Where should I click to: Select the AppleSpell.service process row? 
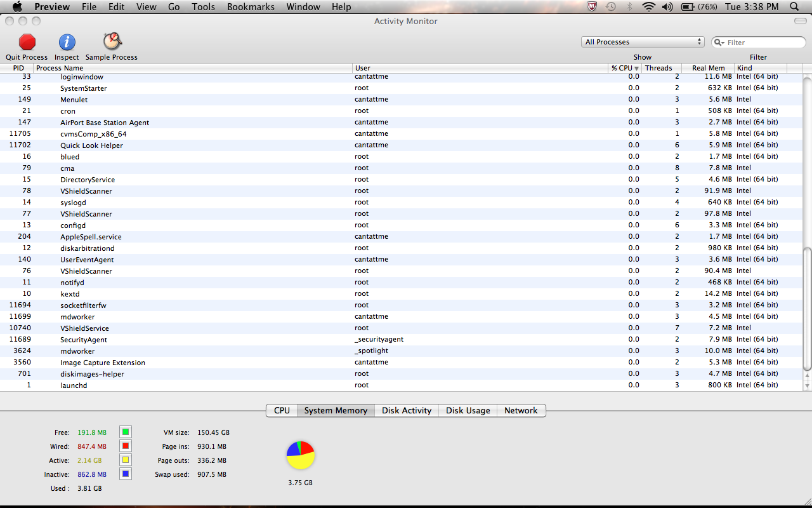point(402,237)
